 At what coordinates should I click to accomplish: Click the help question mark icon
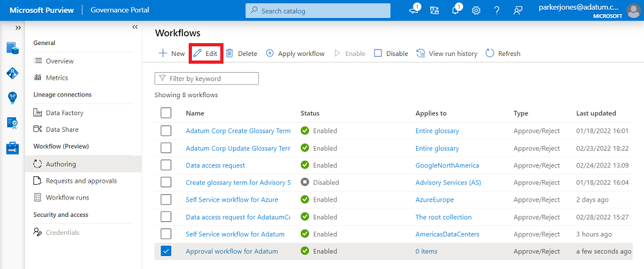tap(497, 11)
